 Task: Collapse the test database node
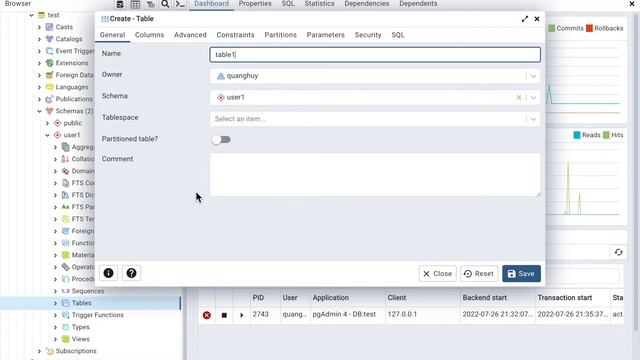click(31, 15)
